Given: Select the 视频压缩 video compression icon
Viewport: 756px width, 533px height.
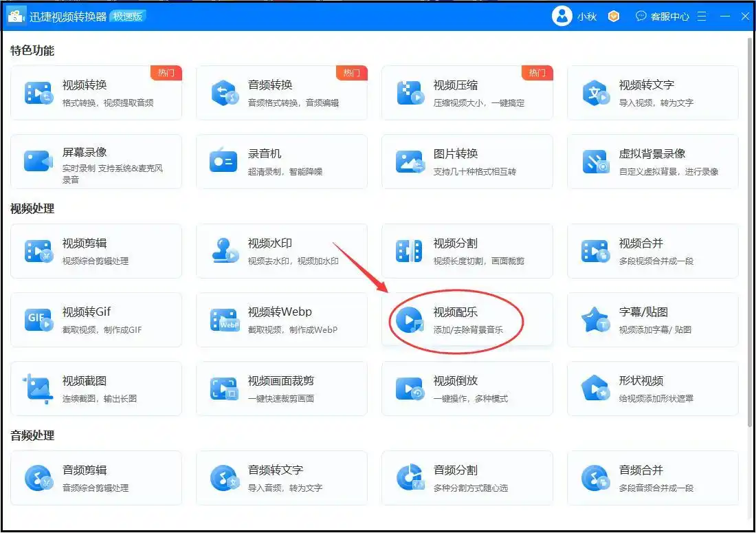Looking at the screenshot, I should click(x=410, y=93).
